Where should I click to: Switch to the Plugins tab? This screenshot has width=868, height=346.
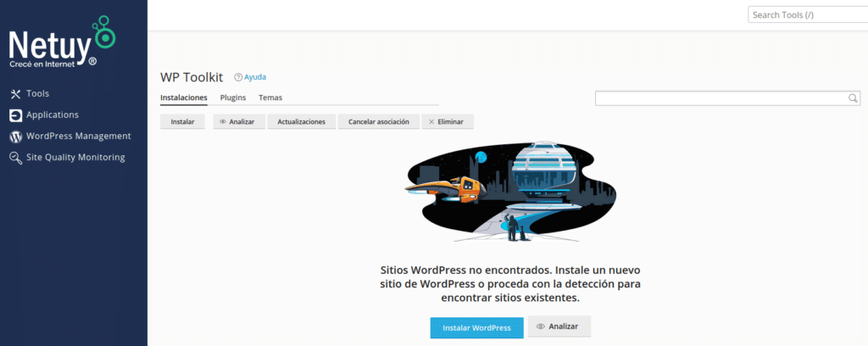tap(233, 98)
